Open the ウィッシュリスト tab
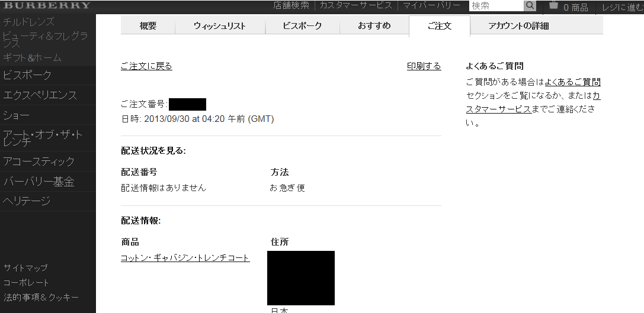The width and height of the screenshot is (644, 313). pos(219,26)
